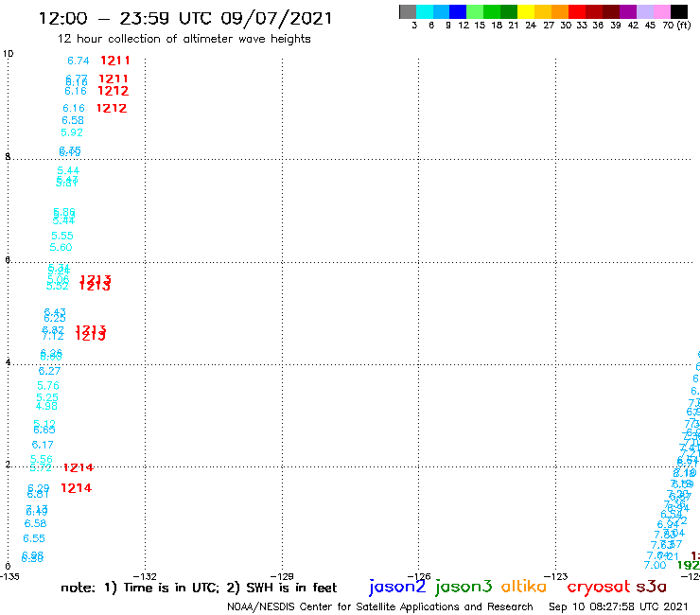Click the "70 (ft)" label under the color bar
The height and width of the screenshot is (615, 700).
click(x=676, y=25)
